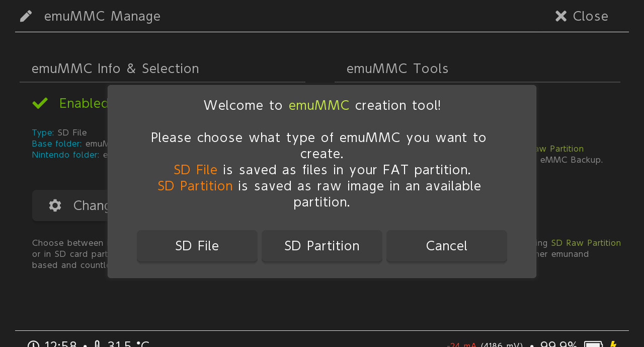Select the emuMMC Info & Selection header
Viewport: 644px width, 347px height.
click(x=115, y=68)
